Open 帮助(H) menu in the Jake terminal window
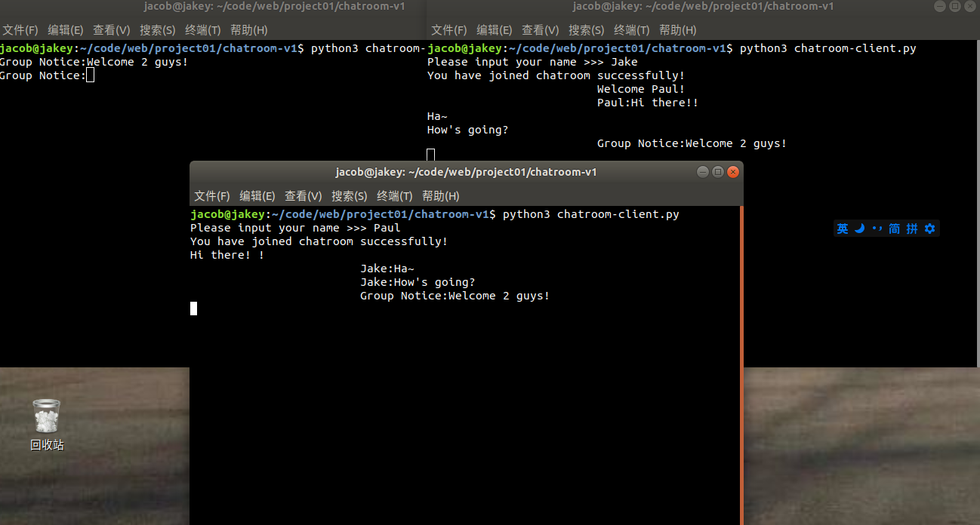The width and height of the screenshot is (980, 525). [x=678, y=30]
